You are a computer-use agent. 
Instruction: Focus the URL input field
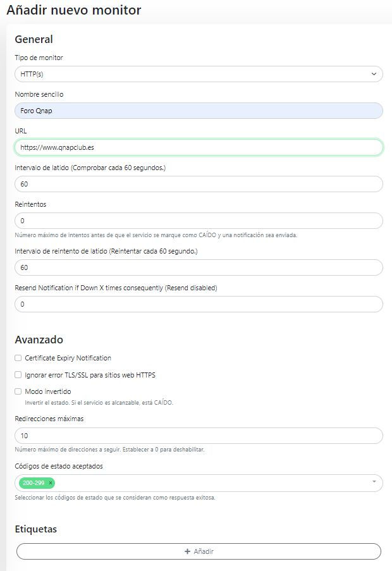pyautogui.click(x=199, y=147)
